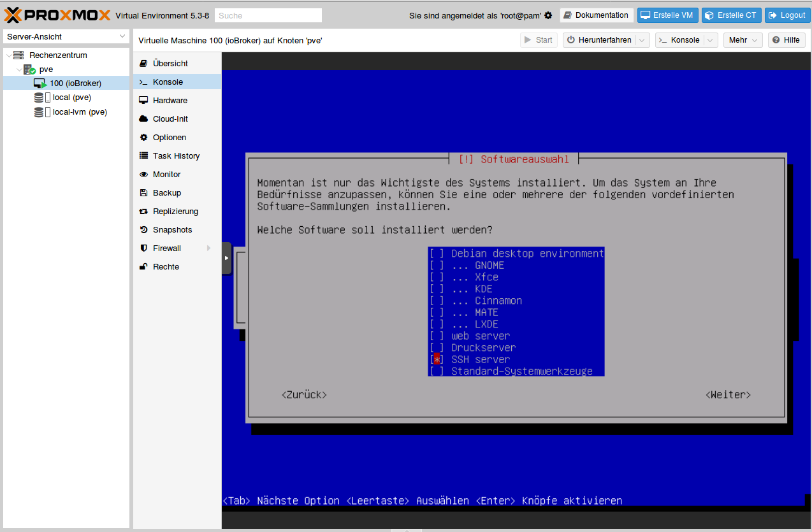Open the Snapshots tab
Image resolution: width=812 pixels, height=532 pixels.
[177, 230]
